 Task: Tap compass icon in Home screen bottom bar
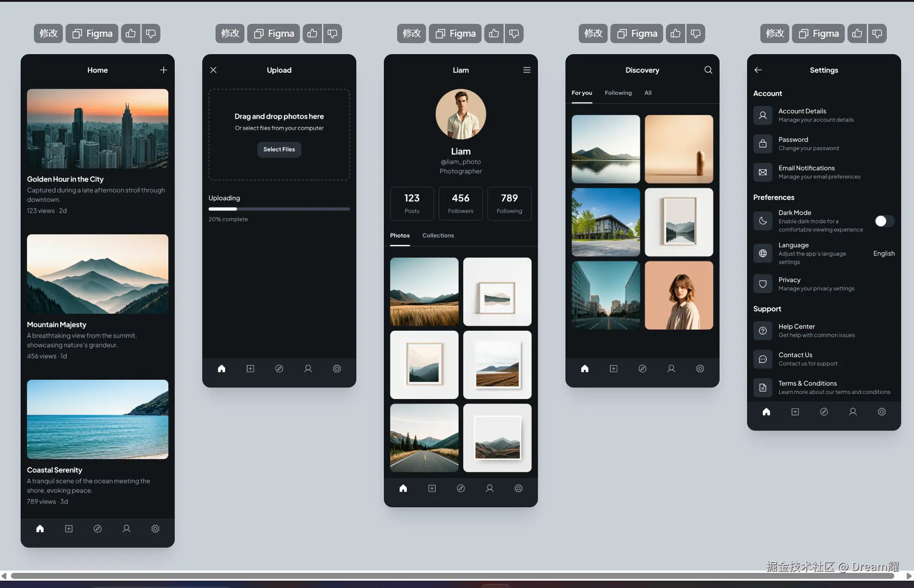(x=98, y=529)
